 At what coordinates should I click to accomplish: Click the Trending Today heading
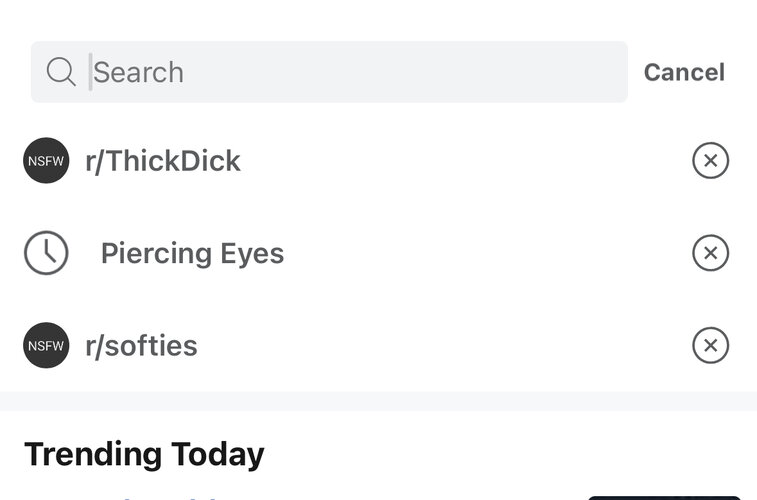pyautogui.click(x=144, y=455)
